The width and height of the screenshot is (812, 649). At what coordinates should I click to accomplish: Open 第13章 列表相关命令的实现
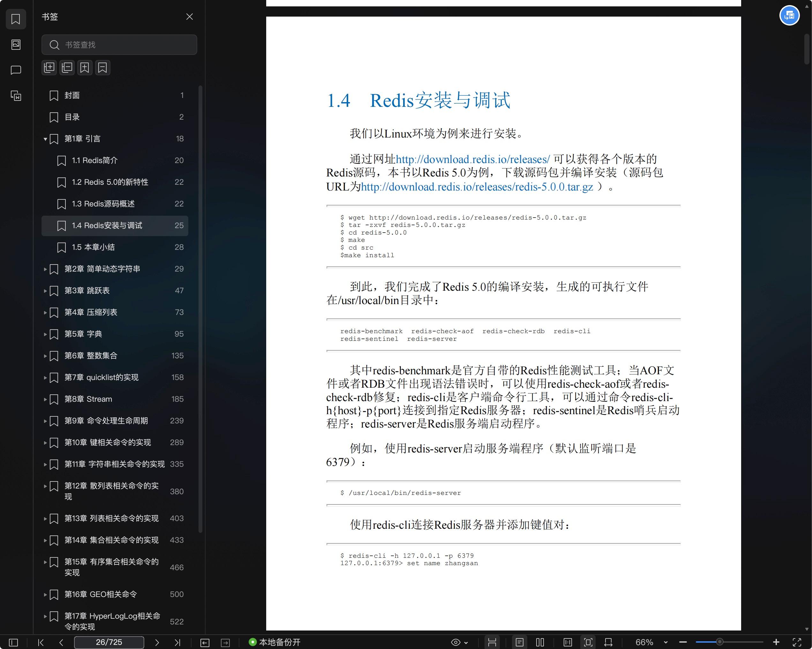pyautogui.click(x=115, y=518)
